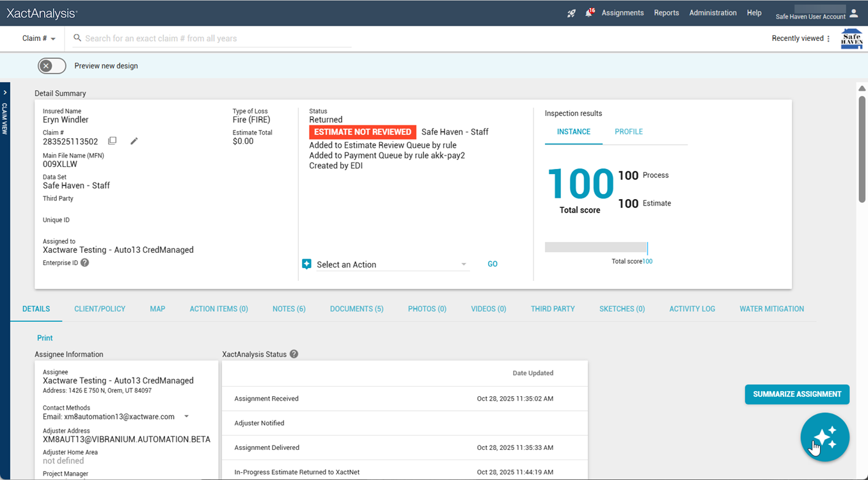Open the Recently viewed three-dot menu
The width and height of the screenshot is (868, 480).
pos(828,38)
